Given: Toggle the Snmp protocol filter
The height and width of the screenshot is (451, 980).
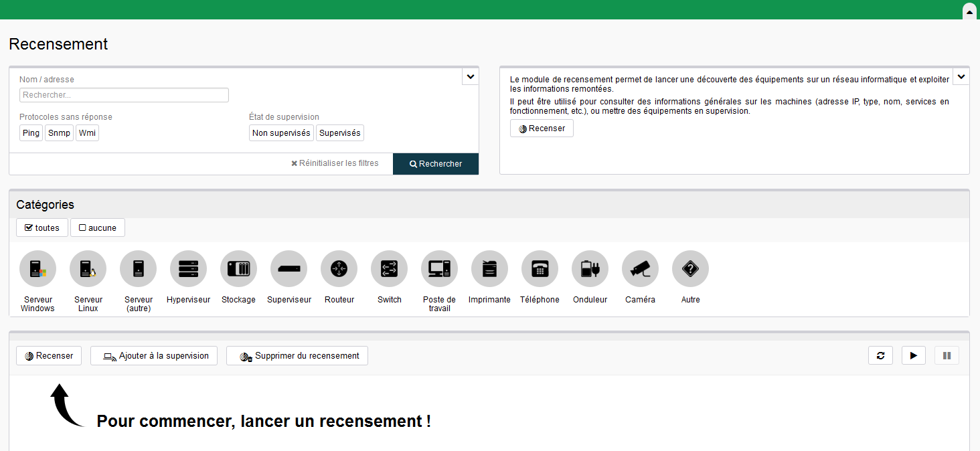Looking at the screenshot, I should (x=59, y=132).
